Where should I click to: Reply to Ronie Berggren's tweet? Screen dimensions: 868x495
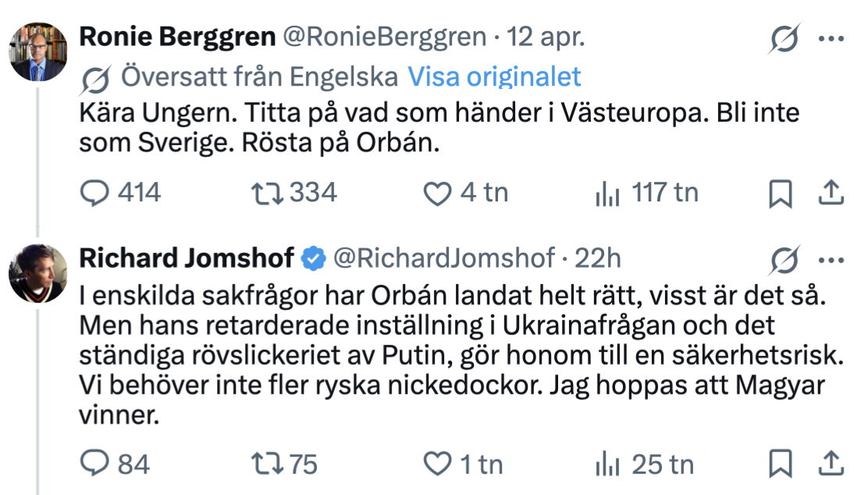point(94,193)
